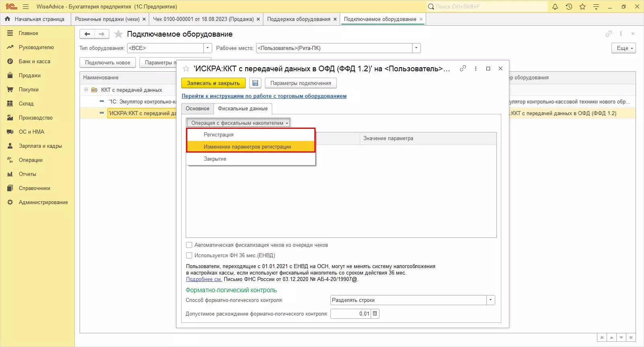Open the history clock icon
644x347 pixels.
pyautogui.click(x=569, y=6)
